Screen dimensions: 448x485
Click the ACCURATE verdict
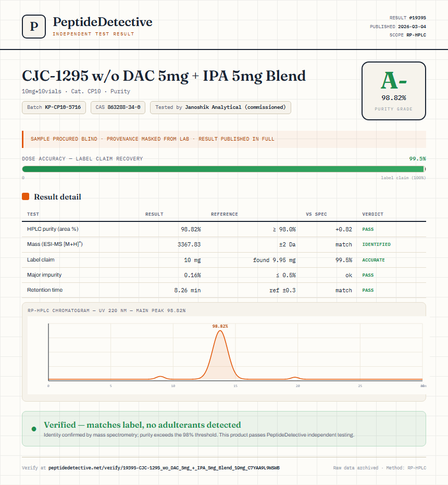tap(374, 260)
